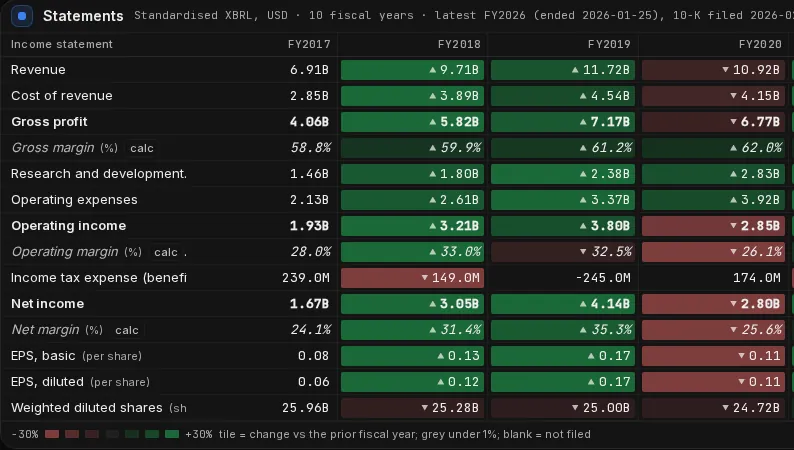The width and height of the screenshot is (794, 450).
Task: Click the Research and development row label
Action: tap(99, 174)
